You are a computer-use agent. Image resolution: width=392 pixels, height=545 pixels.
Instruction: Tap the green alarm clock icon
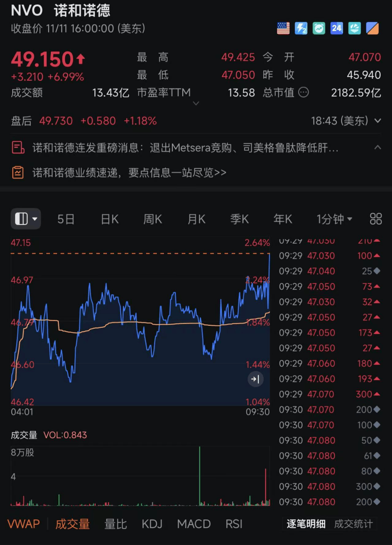(x=319, y=28)
